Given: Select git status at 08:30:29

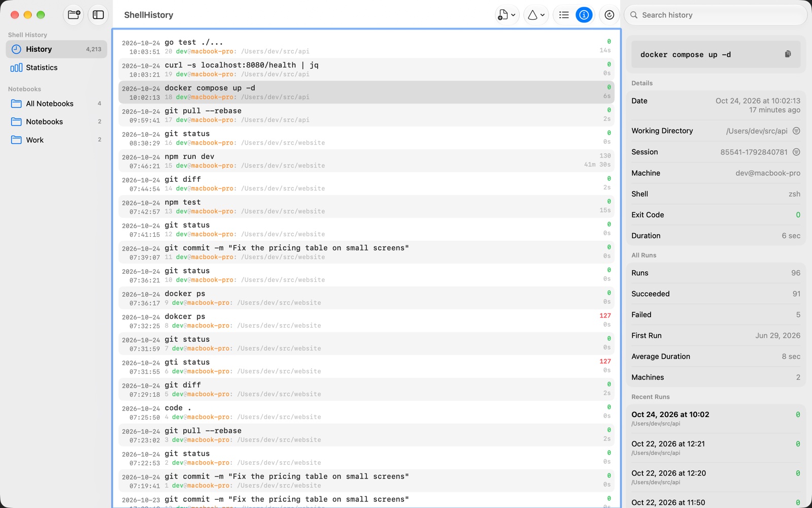Looking at the screenshot, I should pos(366,138).
